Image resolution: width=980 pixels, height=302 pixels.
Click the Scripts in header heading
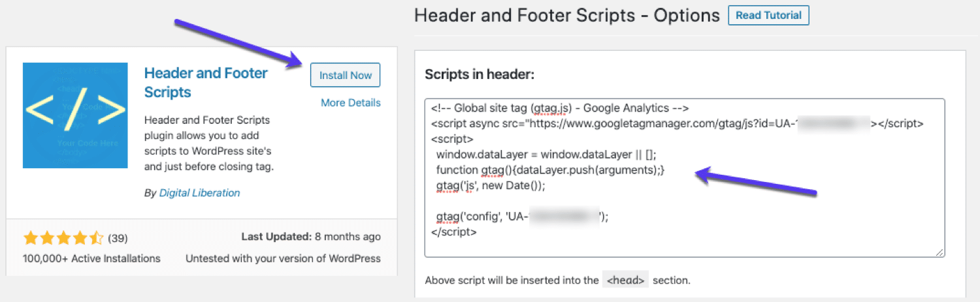point(480,75)
